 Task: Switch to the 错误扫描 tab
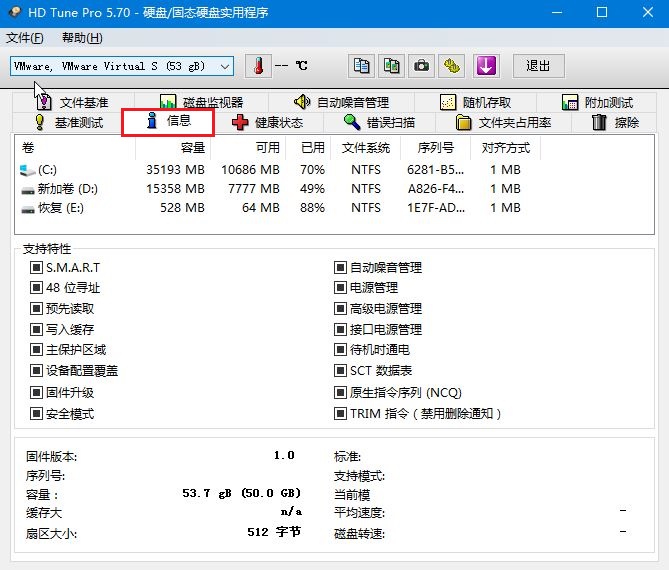[379, 123]
